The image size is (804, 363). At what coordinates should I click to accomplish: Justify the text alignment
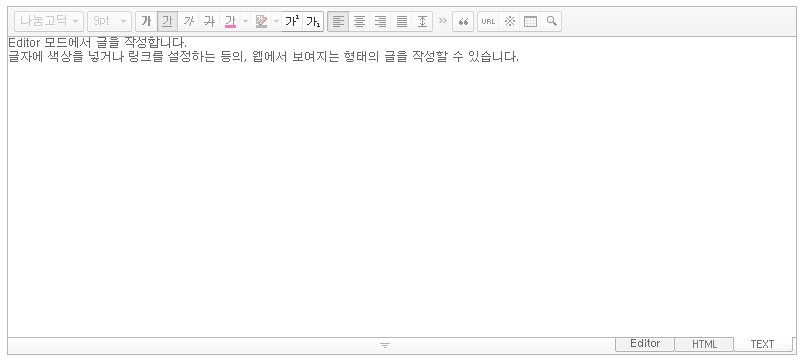coord(401,22)
